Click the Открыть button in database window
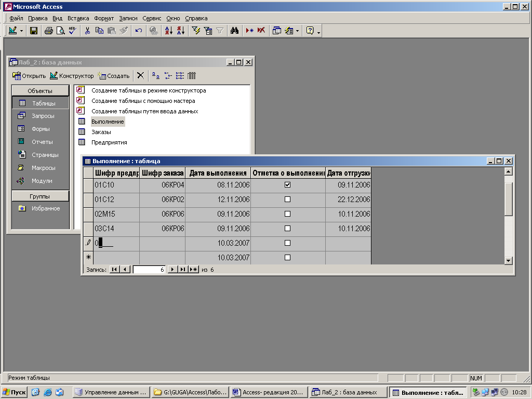Image resolution: width=532 pixels, height=399 pixels. point(29,76)
